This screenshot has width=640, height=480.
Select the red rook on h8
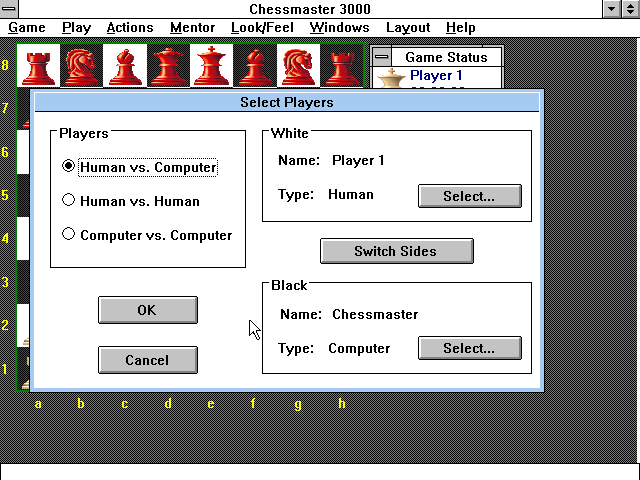click(x=342, y=68)
